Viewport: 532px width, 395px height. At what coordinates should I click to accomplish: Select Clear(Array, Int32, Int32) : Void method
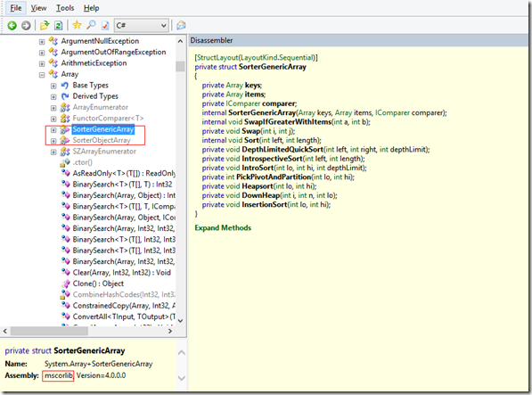click(122, 273)
